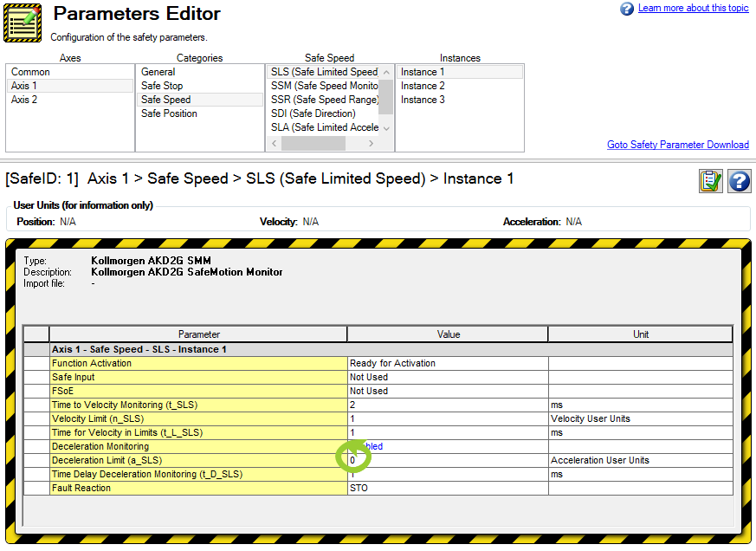Edit Time for Velocity in Limits value
The height and width of the screenshot is (551, 756).
pos(448,433)
